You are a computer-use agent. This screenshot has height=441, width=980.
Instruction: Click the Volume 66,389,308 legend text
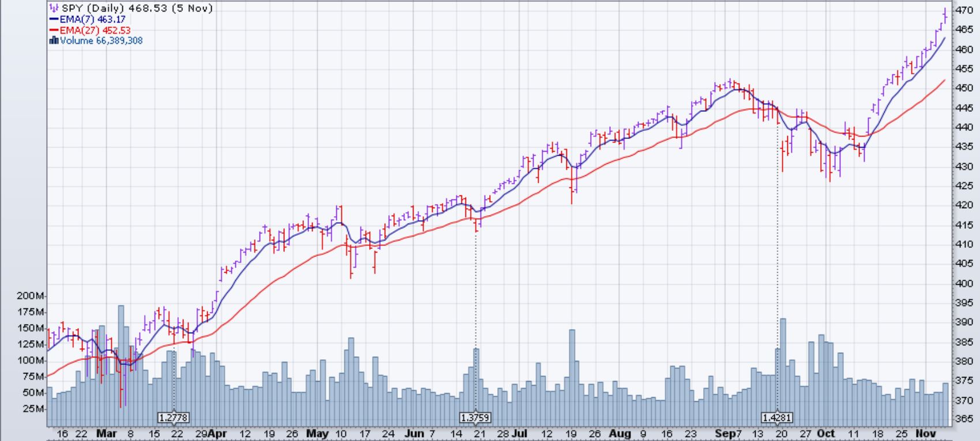(101, 41)
